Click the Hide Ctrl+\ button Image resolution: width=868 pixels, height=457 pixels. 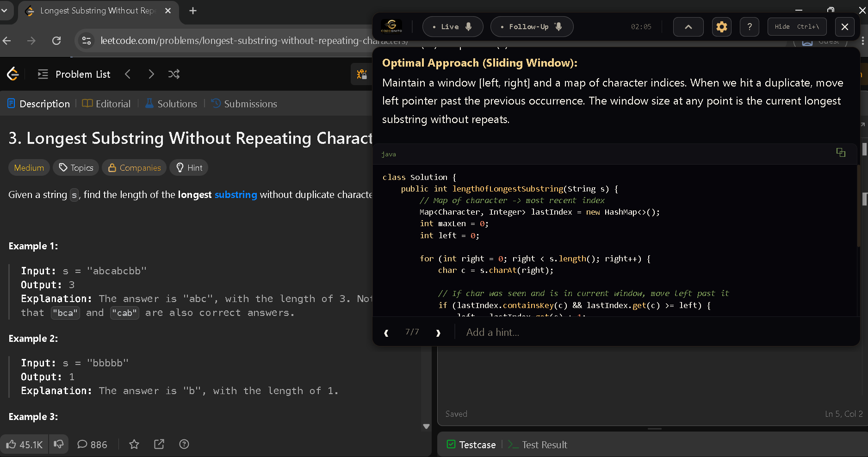pyautogui.click(x=797, y=27)
